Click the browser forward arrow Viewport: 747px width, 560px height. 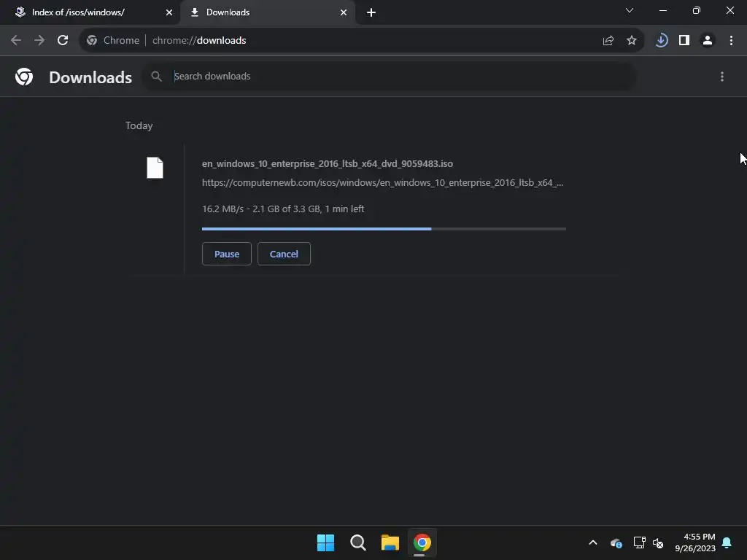(x=39, y=41)
